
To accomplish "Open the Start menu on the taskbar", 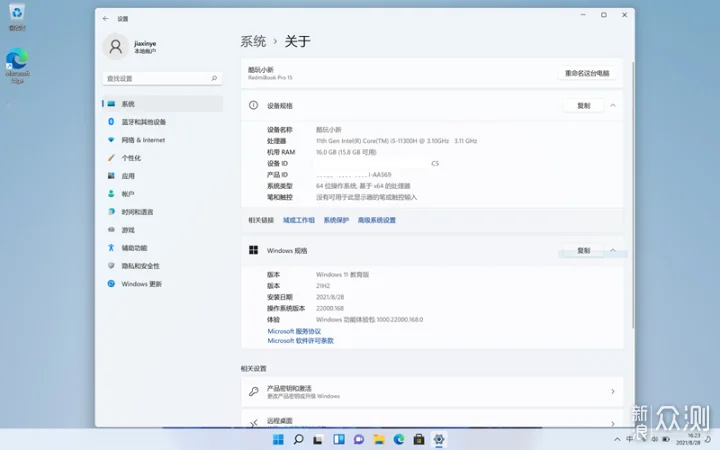I will pos(278,439).
